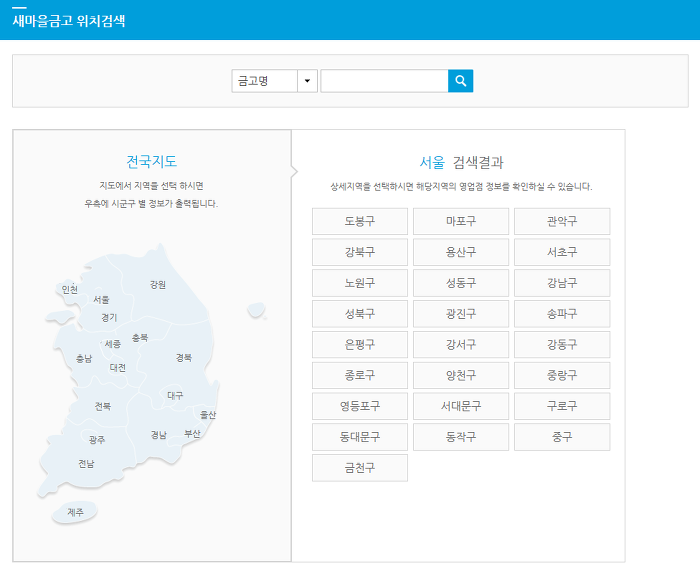Select the 강북구 district button
This screenshot has height=566, width=700.
[x=360, y=252]
